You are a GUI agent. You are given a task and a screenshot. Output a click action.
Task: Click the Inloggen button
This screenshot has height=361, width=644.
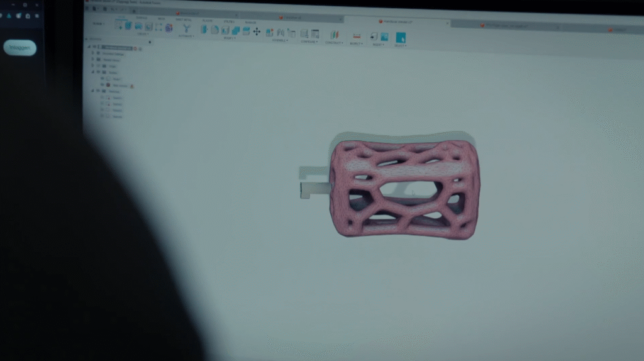tap(19, 48)
